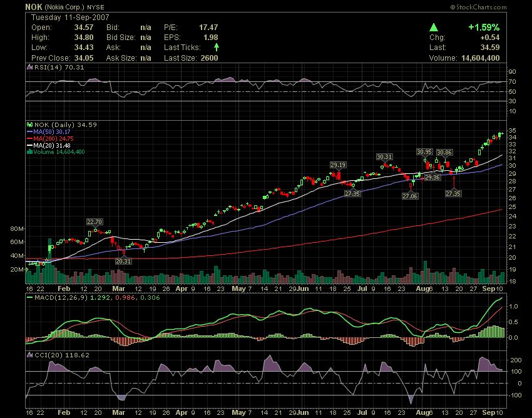This screenshot has height=418, width=532.
Task: Click the 30.95 price high marker
Action: [x=424, y=152]
